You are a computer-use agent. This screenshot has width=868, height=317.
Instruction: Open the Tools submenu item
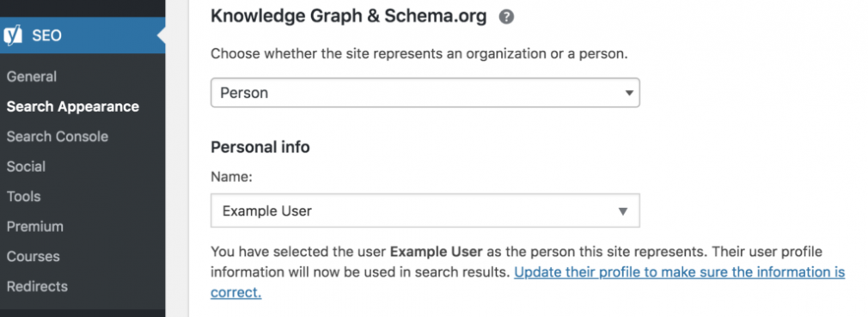pyautogui.click(x=23, y=196)
